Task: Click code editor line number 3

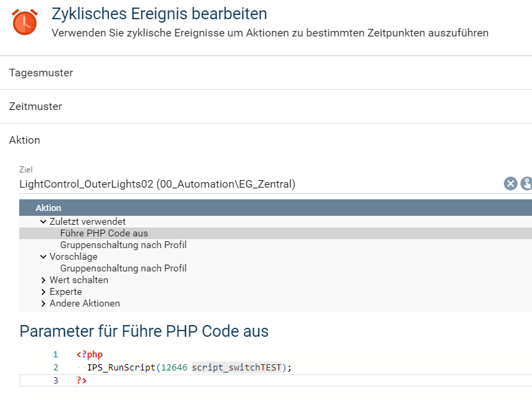Action: 56,380
